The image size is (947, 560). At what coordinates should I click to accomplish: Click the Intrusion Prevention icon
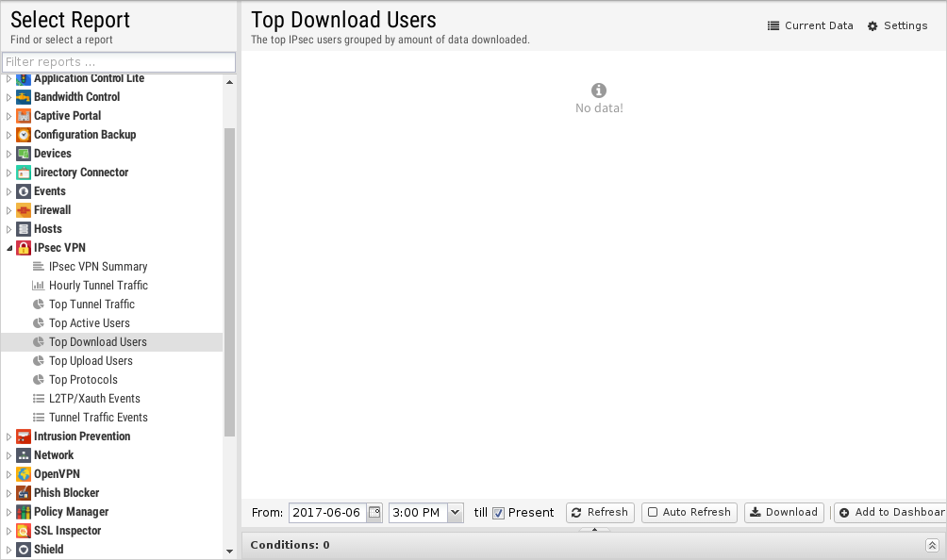click(24, 436)
